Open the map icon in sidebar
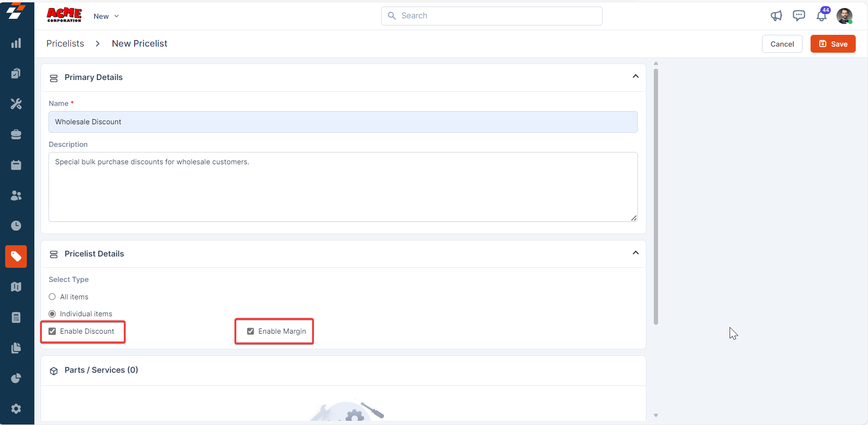 click(x=16, y=287)
